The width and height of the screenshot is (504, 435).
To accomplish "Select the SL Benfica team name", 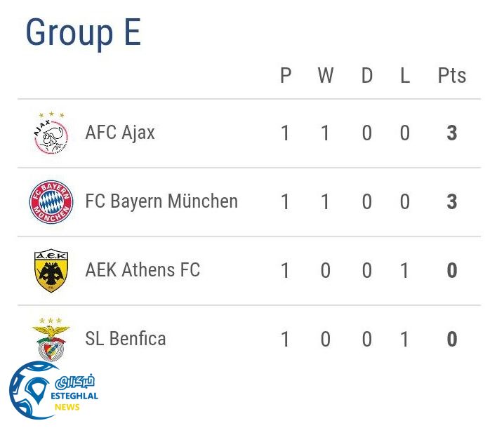I will (126, 339).
